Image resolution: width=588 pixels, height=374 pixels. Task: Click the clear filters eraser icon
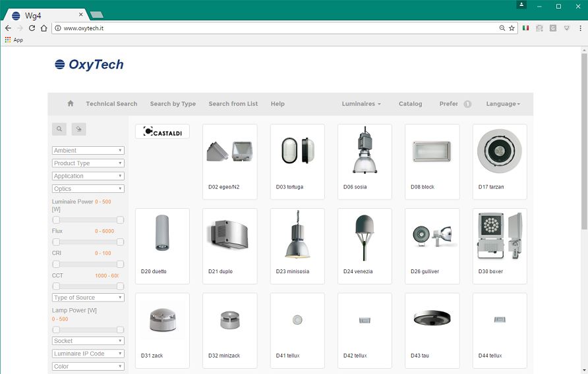coord(78,129)
